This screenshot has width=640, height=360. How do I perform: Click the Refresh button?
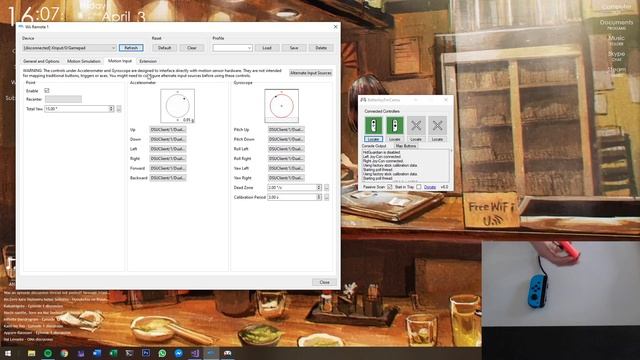(131, 48)
